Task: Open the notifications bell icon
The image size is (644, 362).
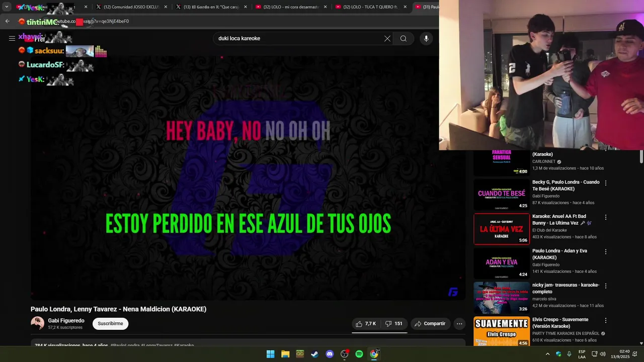Action: (x=635, y=354)
